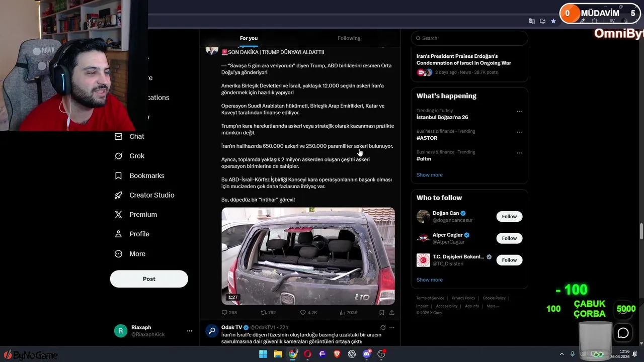Open #altın trending topic
This screenshot has width=644, height=362.
click(x=424, y=159)
